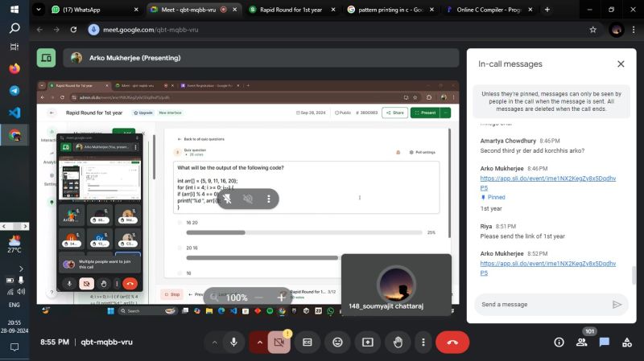The width and height of the screenshot is (644, 361).
Task: Show the people list with 101 badge
Action: (581, 343)
